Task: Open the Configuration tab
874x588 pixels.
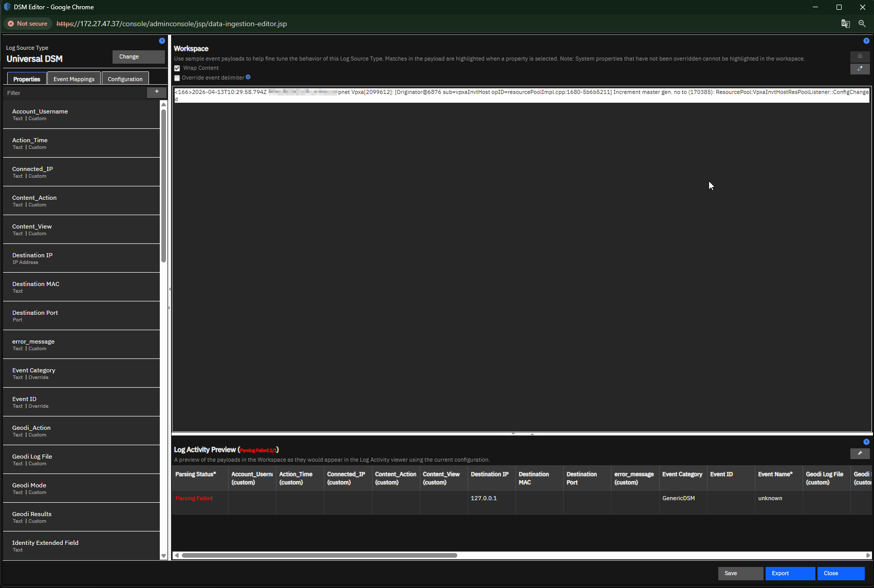Action: (125, 79)
